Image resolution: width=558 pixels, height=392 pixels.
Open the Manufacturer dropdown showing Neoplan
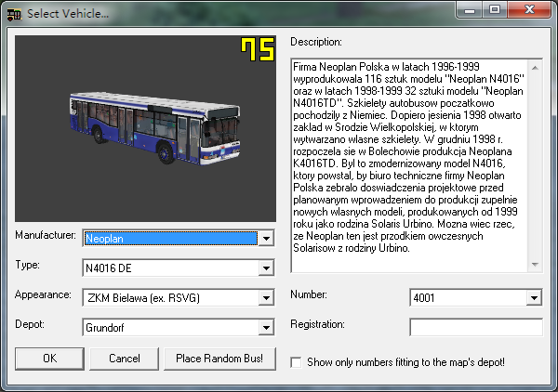267,239
